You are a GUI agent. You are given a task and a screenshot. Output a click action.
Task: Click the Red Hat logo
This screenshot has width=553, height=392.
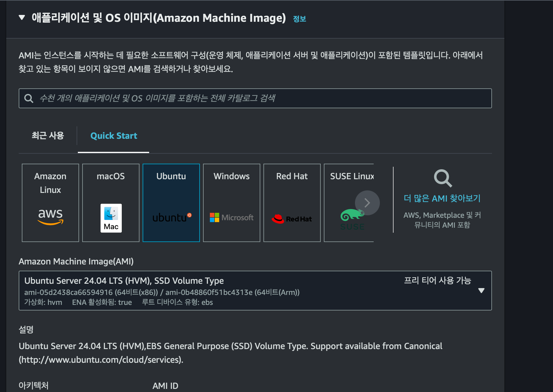point(292,219)
